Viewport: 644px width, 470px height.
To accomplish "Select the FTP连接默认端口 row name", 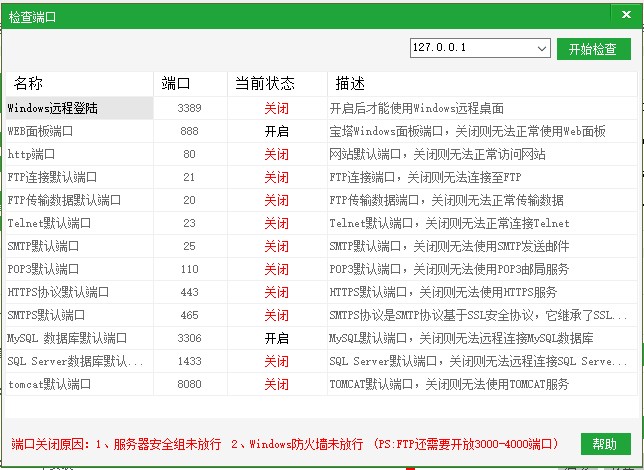I will [52, 177].
